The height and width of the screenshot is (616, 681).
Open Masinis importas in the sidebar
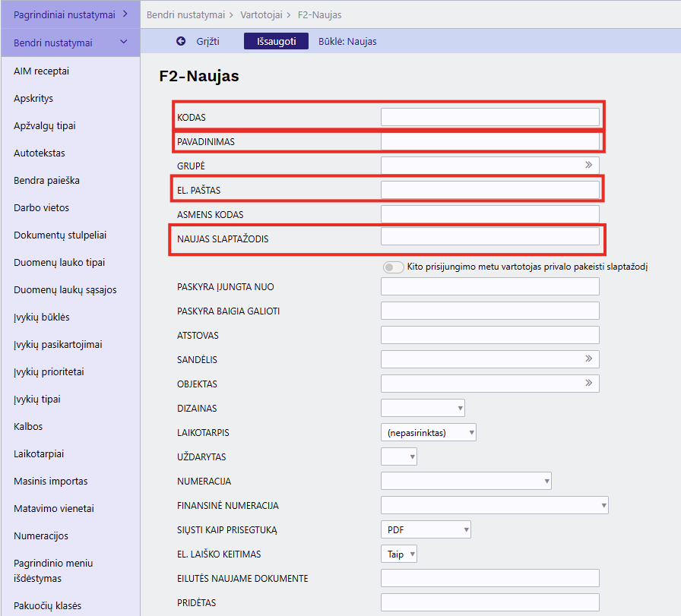(51, 482)
